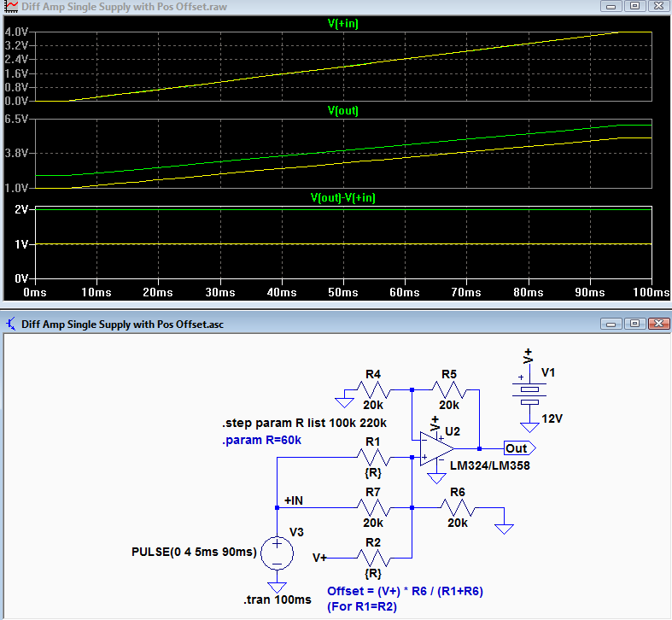Click the V(+in) trace label
The height and width of the screenshot is (620, 672).
click(x=343, y=23)
